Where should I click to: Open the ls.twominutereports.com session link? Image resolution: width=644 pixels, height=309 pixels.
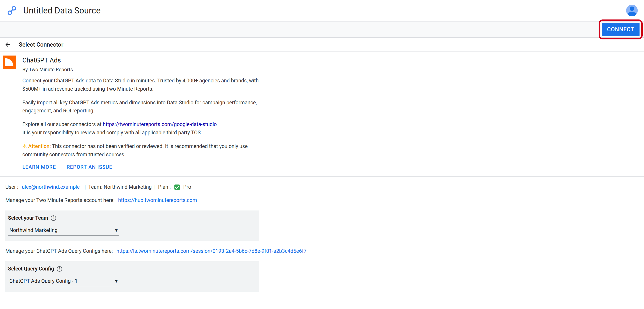point(211,251)
